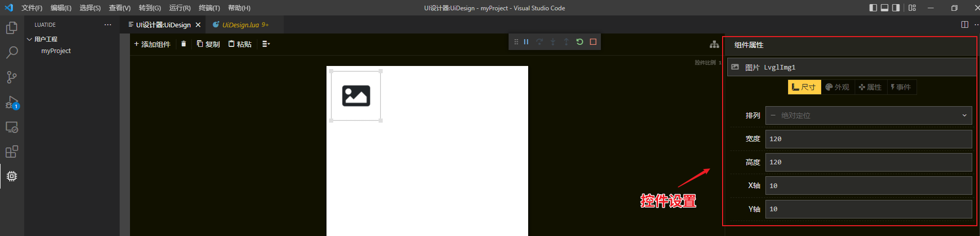Viewport: 980px width, 236px height.
Task: Toggle bottom panel layout
Action: pos(884,8)
